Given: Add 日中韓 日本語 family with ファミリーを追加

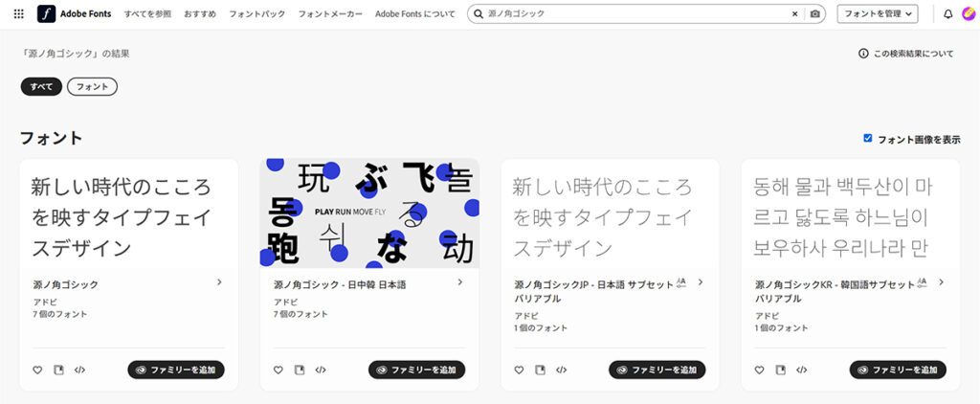Looking at the screenshot, I should (x=417, y=370).
